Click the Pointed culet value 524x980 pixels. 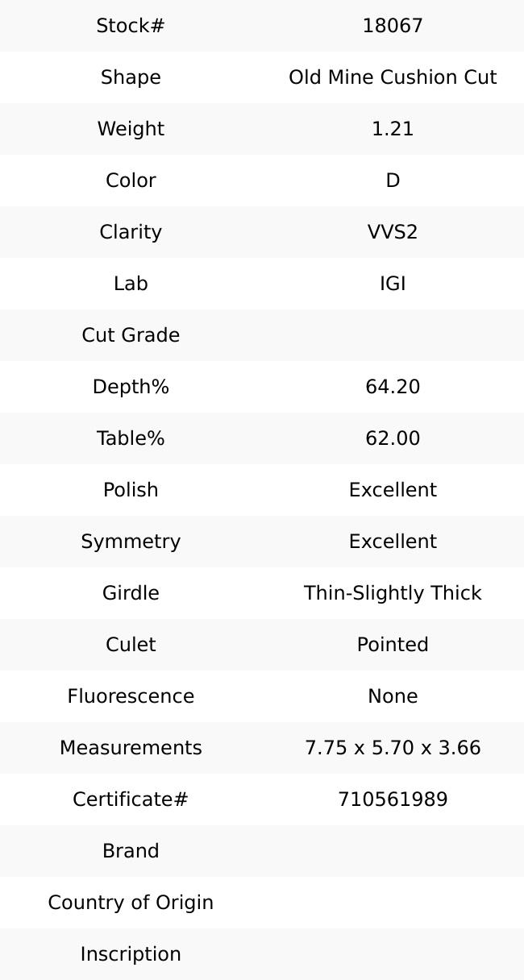point(393,645)
